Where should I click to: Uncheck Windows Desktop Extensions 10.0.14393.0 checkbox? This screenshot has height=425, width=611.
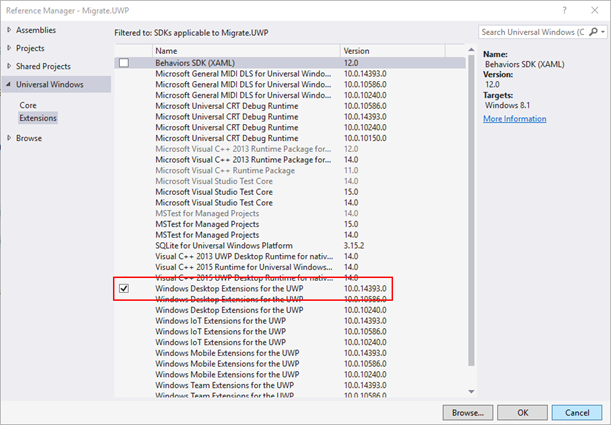click(124, 289)
